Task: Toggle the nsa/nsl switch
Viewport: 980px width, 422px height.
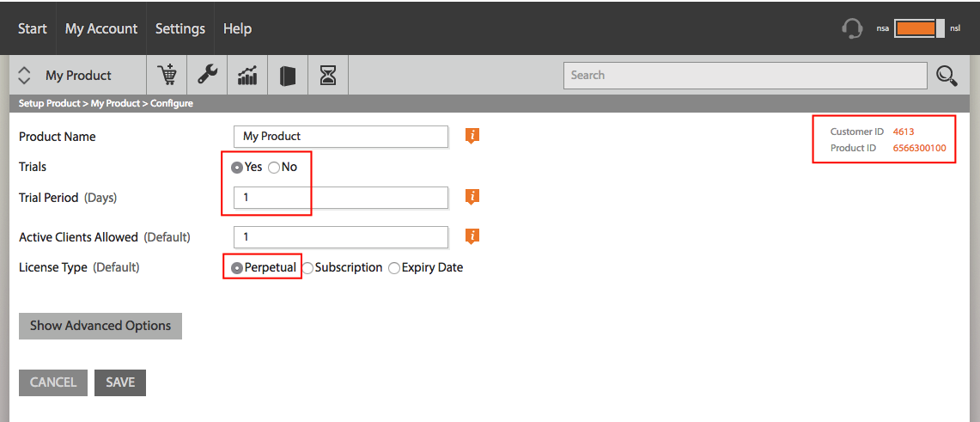Action: tap(919, 28)
